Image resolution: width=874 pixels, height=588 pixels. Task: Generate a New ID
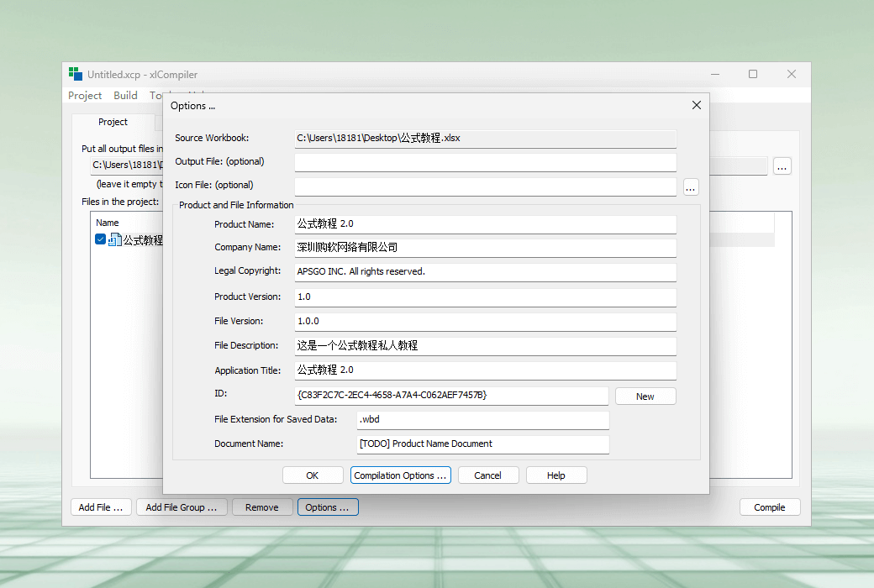pyautogui.click(x=645, y=396)
